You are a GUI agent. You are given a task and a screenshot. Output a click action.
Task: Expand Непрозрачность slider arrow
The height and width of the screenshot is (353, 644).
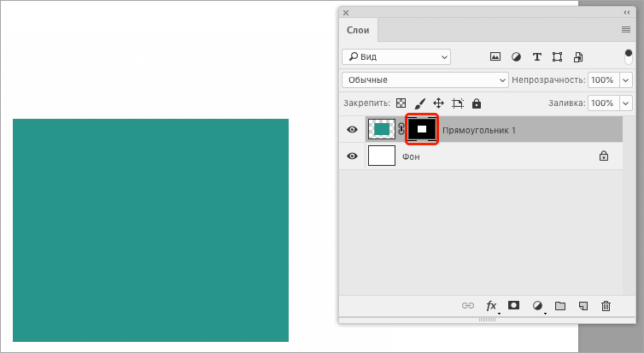625,79
